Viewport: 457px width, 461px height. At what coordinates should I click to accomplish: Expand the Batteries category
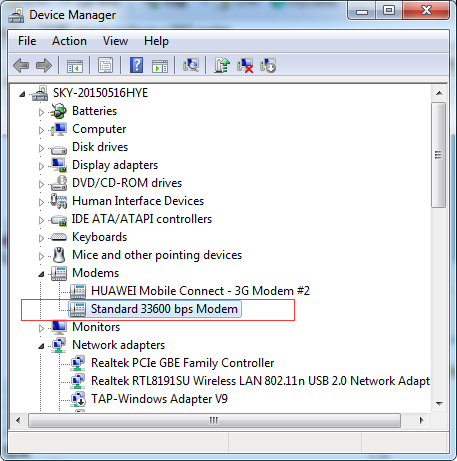tap(41, 112)
